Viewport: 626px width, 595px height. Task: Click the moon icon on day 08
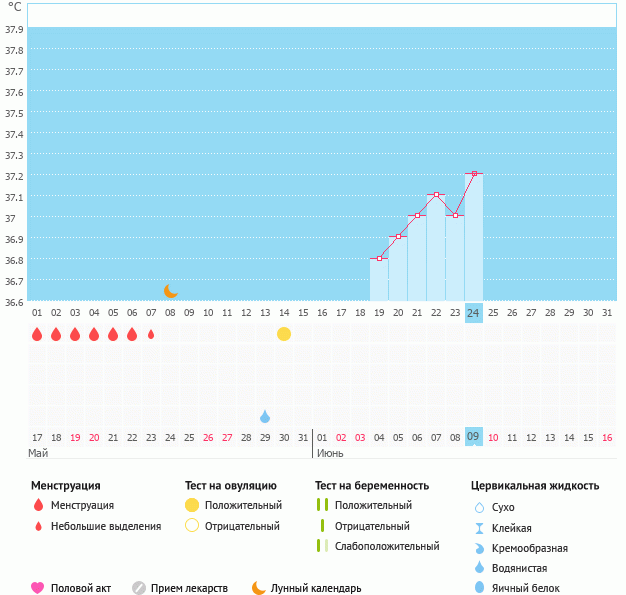coord(171,291)
